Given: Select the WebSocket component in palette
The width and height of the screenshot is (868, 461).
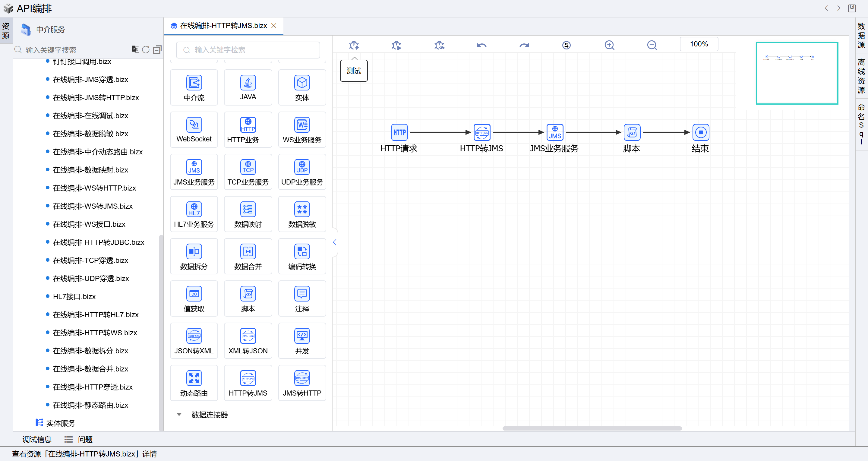Looking at the screenshot, I should tap(194, 130).
